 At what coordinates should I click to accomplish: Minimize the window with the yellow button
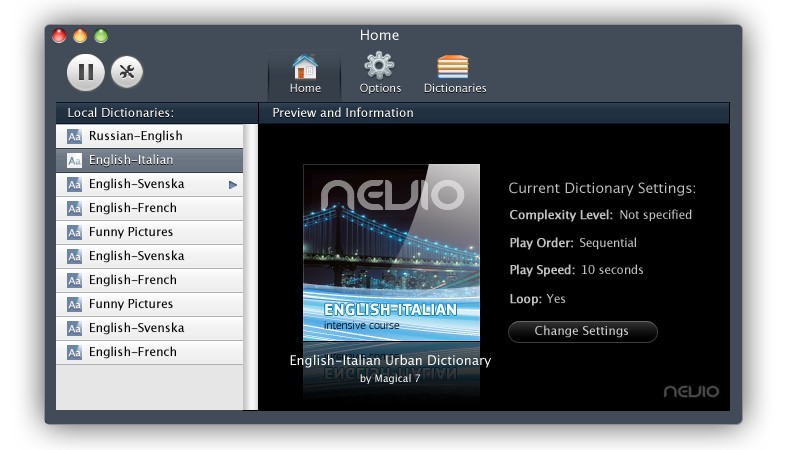(x=80, y=36)
